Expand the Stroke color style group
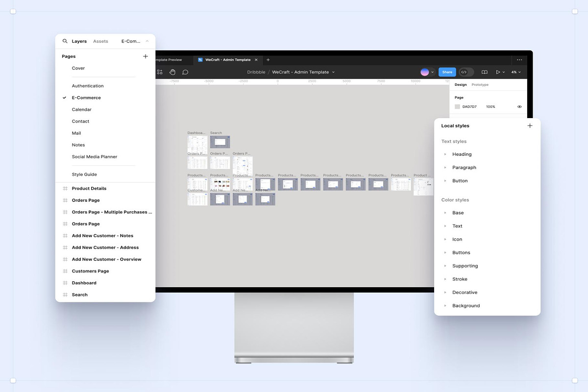This screenshot has height=392, width=588. [445, 279]
